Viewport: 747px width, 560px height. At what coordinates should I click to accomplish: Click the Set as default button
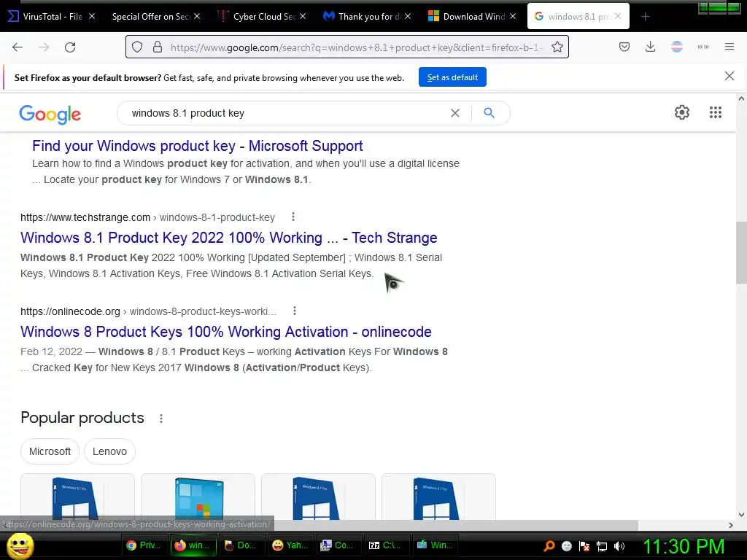click(452, 77)
